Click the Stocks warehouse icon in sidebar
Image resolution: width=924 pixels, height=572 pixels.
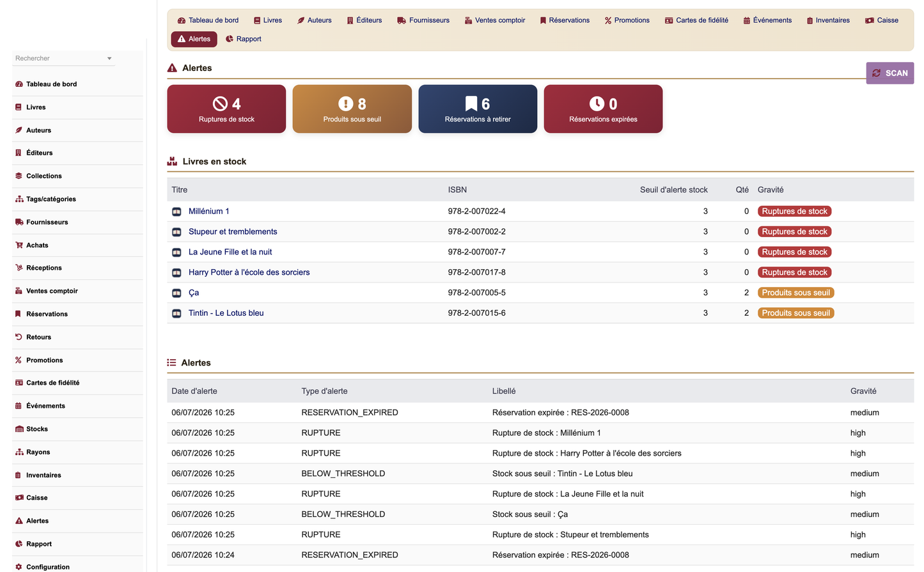click(x=19, y=429)
